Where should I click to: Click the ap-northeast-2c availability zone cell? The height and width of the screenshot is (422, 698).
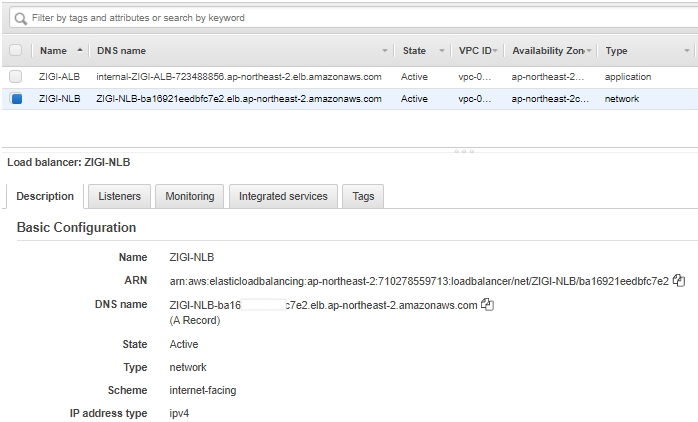click(x=550, y=98)
